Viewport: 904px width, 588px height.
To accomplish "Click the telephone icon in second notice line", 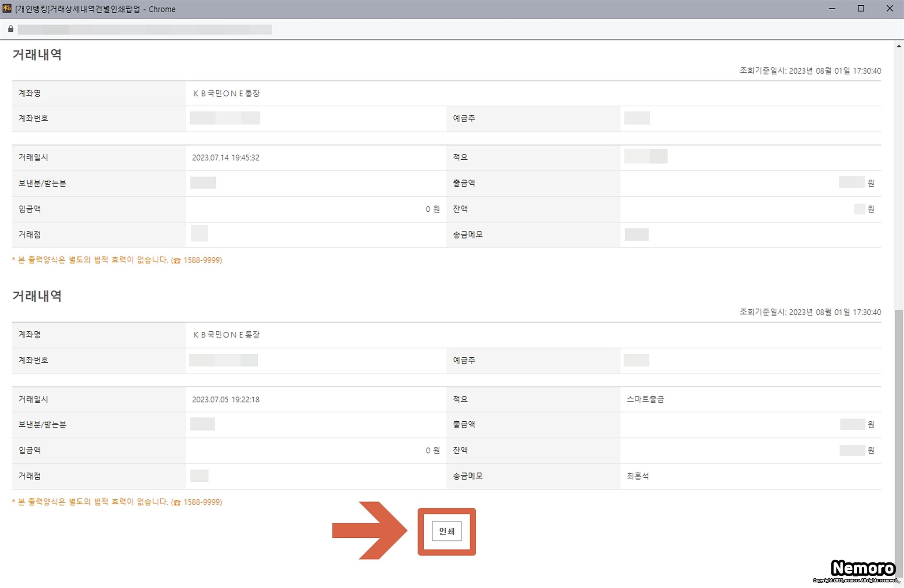I will [177, 502].
